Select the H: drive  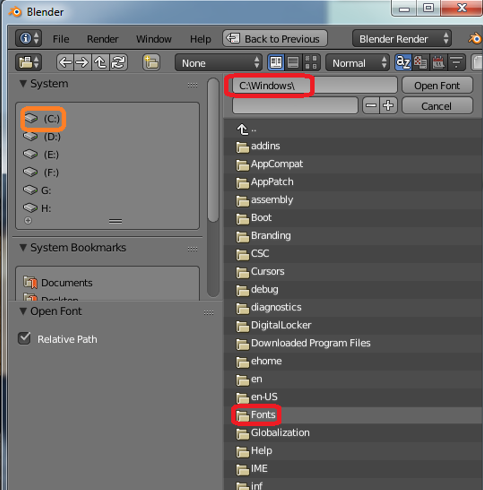[x=37, y=208]
